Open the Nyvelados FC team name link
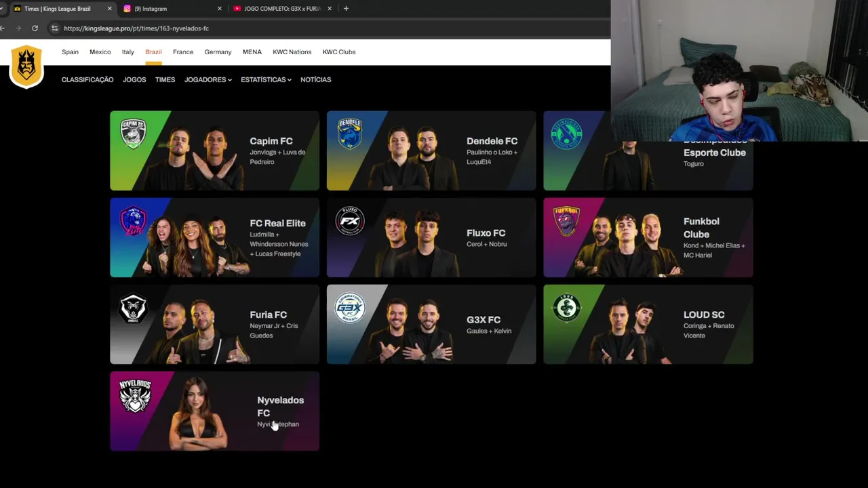The height and width of the screenshot is (488, 868). click(280, 406)
